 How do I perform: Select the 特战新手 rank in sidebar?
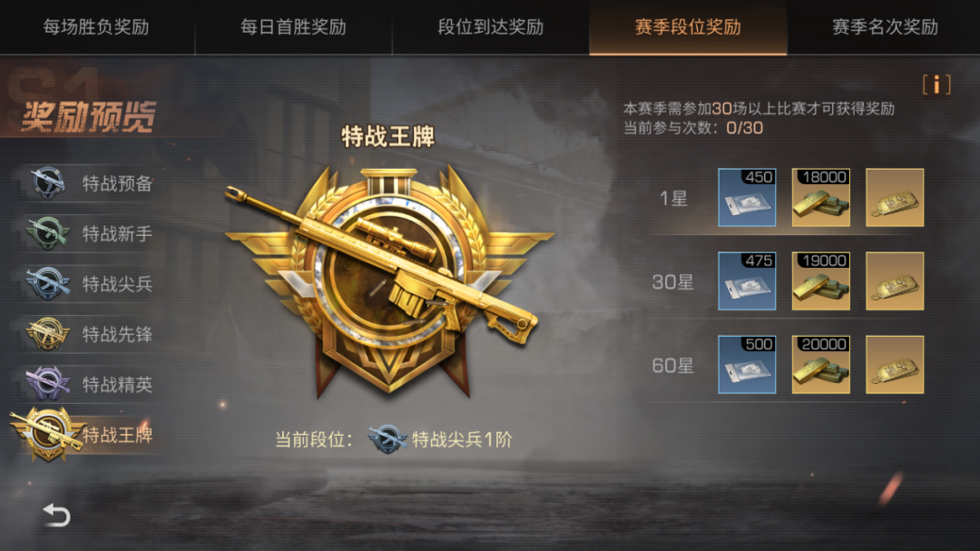[x=87, y=233]
